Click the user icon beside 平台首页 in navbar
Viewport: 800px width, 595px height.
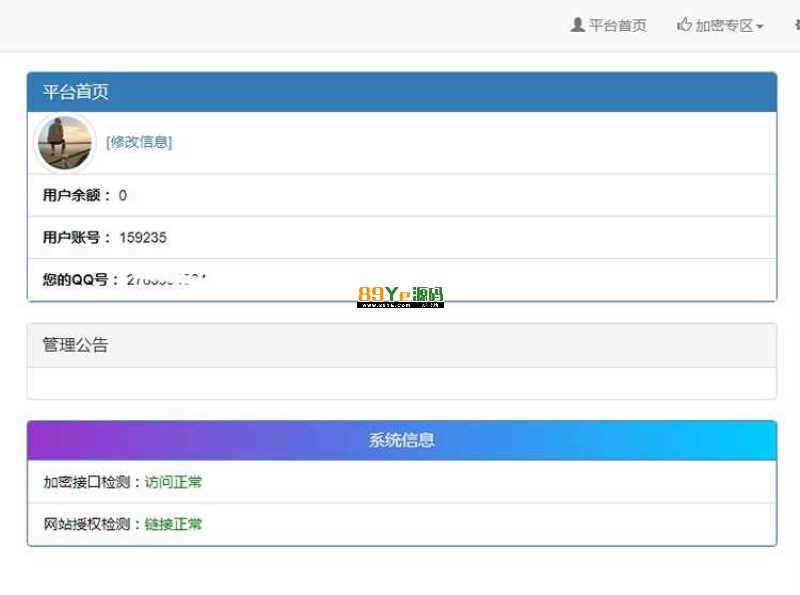577,25
